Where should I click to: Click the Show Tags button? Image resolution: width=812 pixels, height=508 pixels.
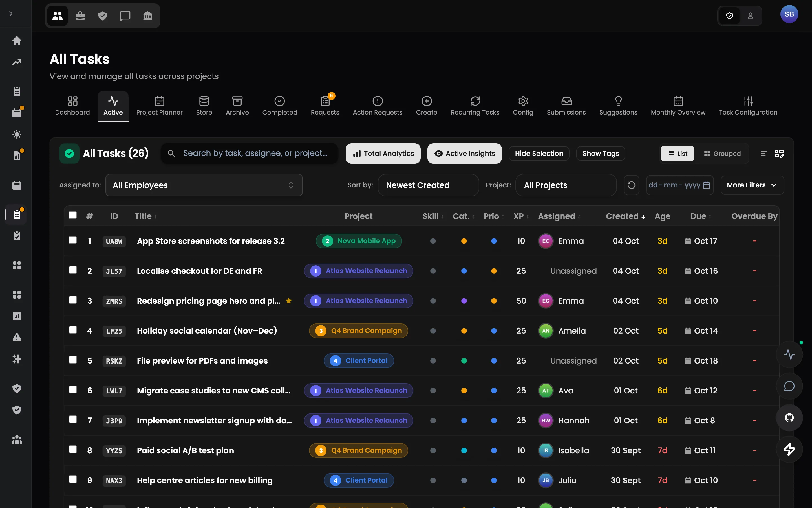[x=601, y=154]
